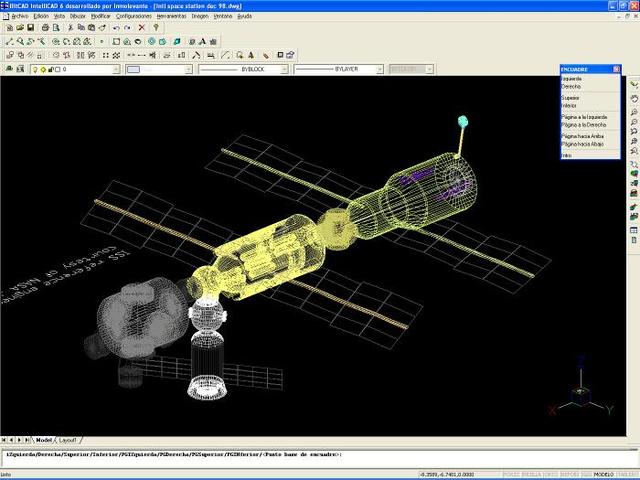The width and height of the screenshot is (640, 480).
Task: Expand the BYLAYER lineweight dropdown
Action: [x=380, y=70]
